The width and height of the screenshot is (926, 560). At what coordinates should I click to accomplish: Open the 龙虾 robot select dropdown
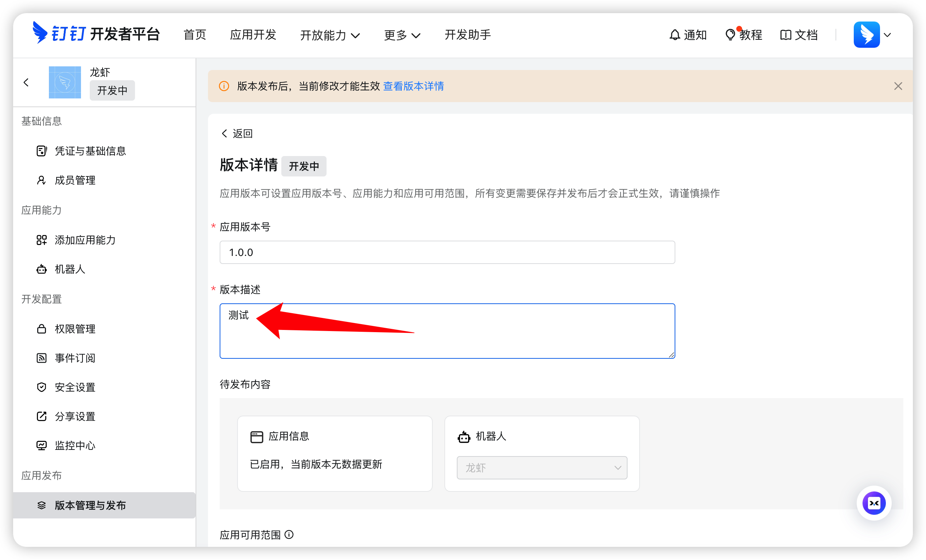click(541, 468)
